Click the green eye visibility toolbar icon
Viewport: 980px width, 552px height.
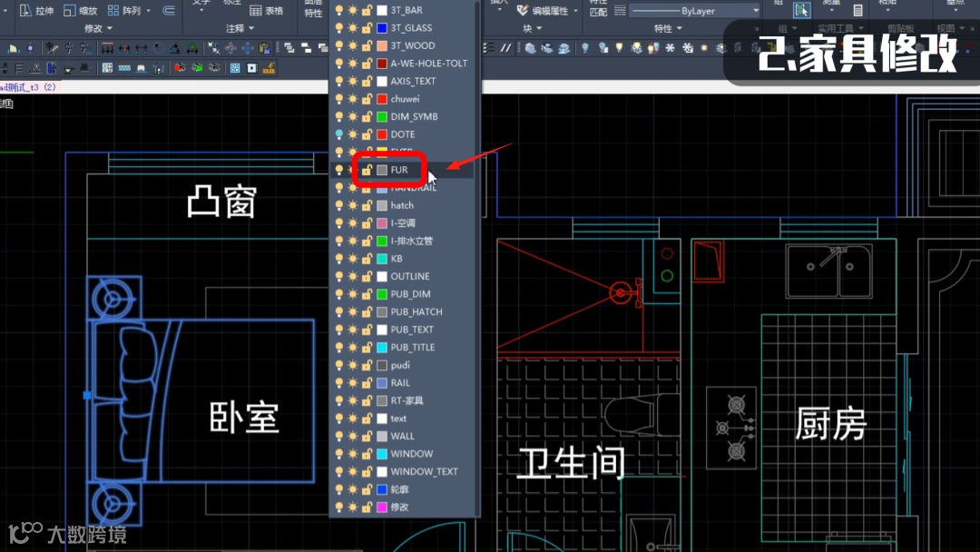coord(197,67)
